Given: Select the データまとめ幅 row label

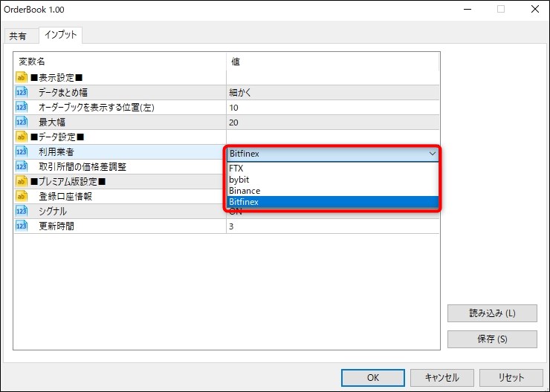Looking at the screenshot, I should click(x=62, y=93).
